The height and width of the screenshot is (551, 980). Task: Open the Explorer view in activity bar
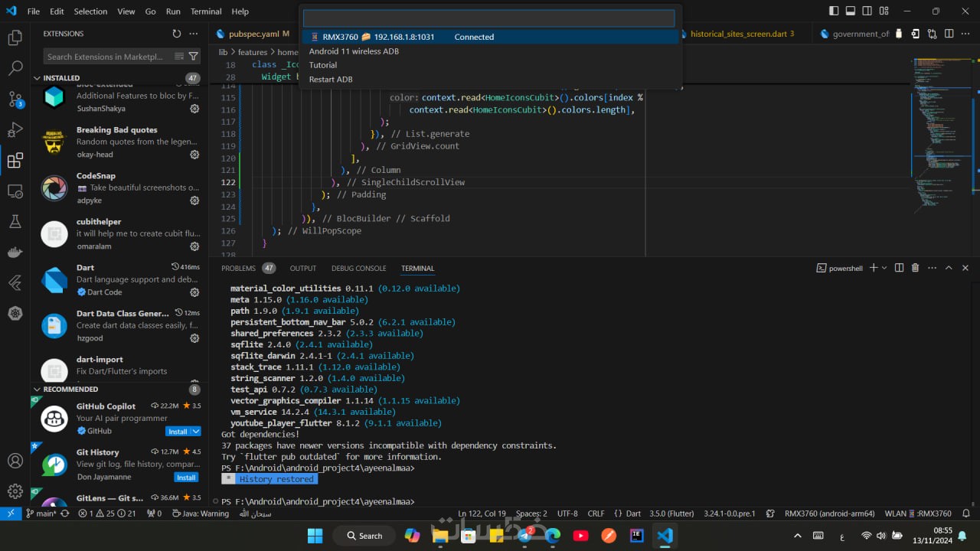pyautogui.click(x=15, y=37)
